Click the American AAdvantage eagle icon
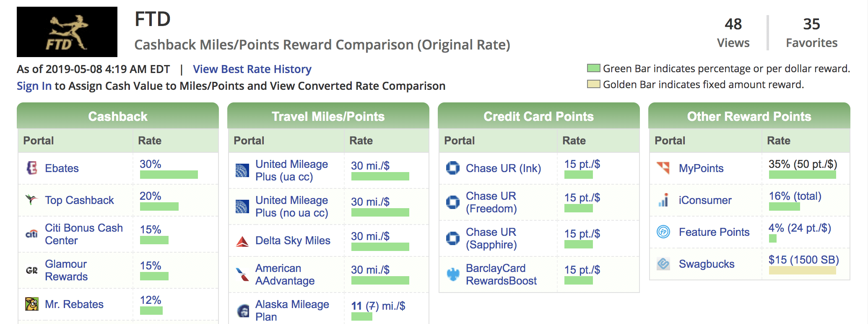The image size is (868, 324). click(242, 274)
